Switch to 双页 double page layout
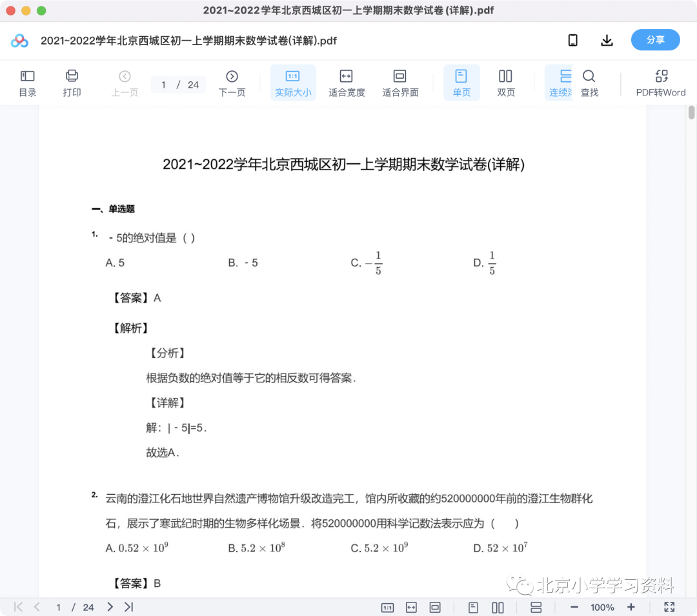697x616 pixels. tap(506, 83)
